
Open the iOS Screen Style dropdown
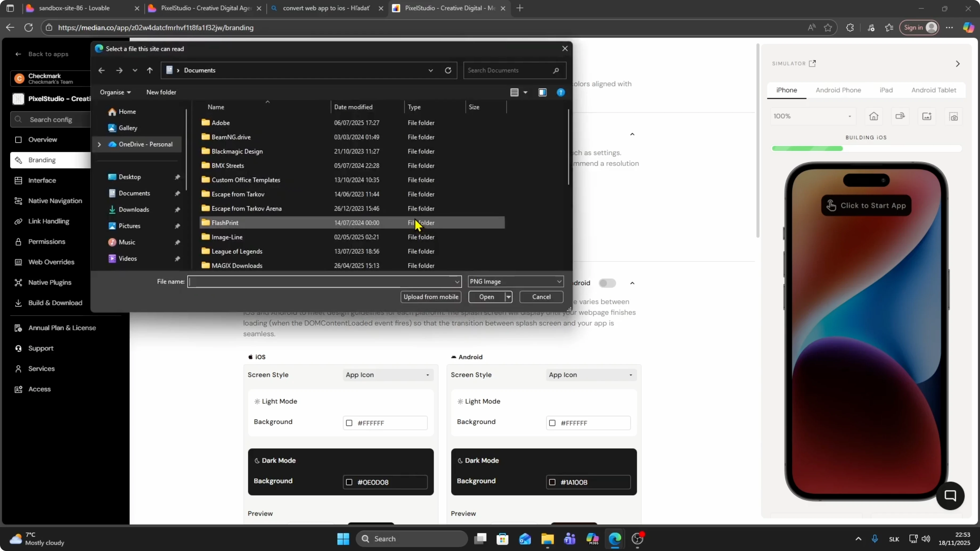click(x=388, y=375)
